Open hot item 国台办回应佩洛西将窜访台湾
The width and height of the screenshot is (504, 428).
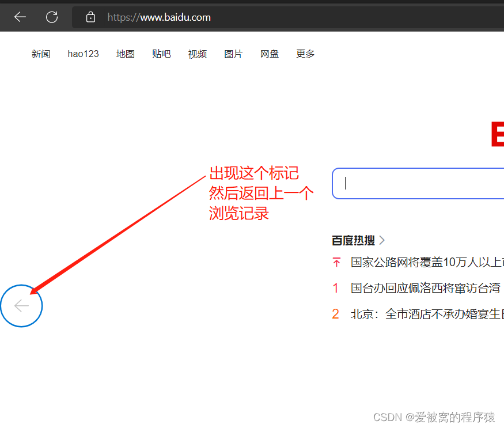pos(425,288)
